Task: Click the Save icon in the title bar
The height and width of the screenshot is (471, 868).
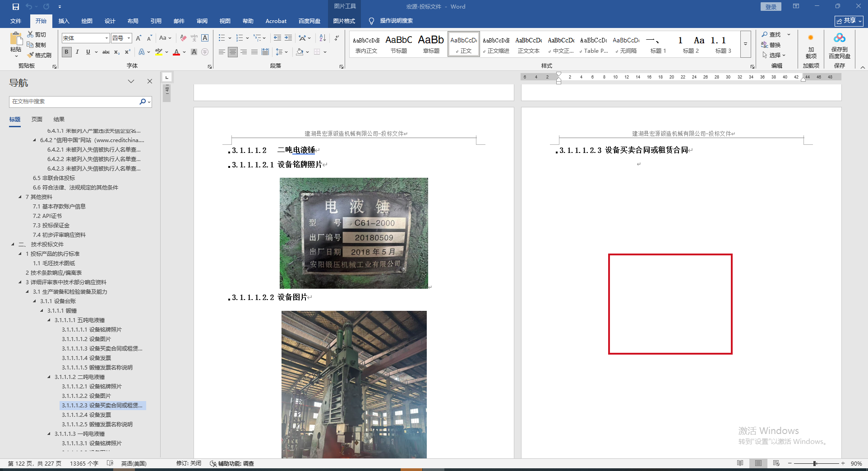Action: point(16,7)
